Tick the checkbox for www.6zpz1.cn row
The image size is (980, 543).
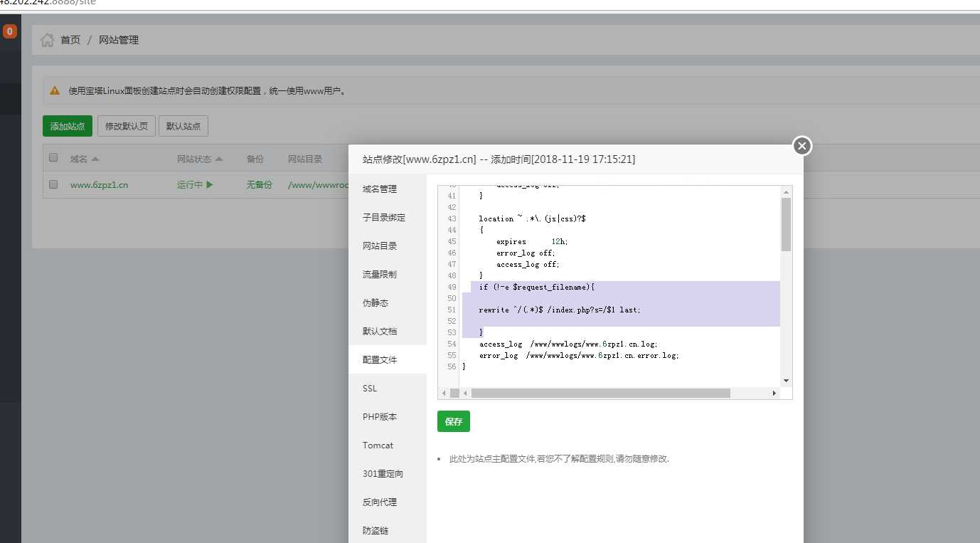click(53, 184)
